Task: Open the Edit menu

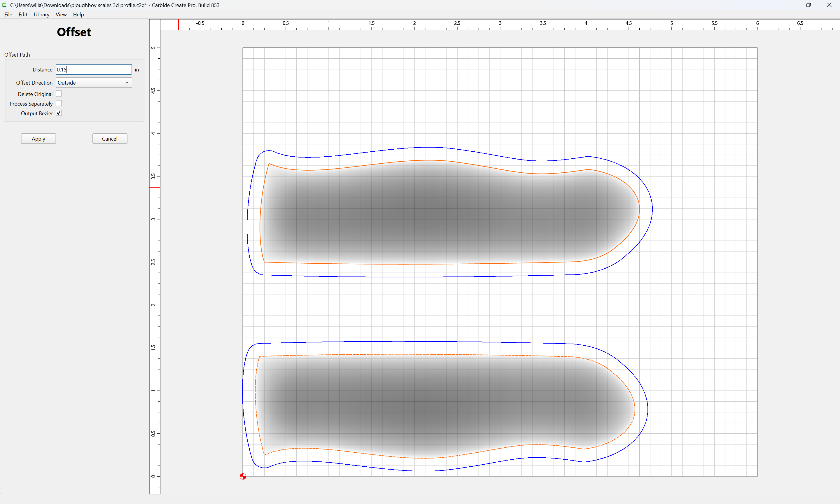Action: point(23,14)
